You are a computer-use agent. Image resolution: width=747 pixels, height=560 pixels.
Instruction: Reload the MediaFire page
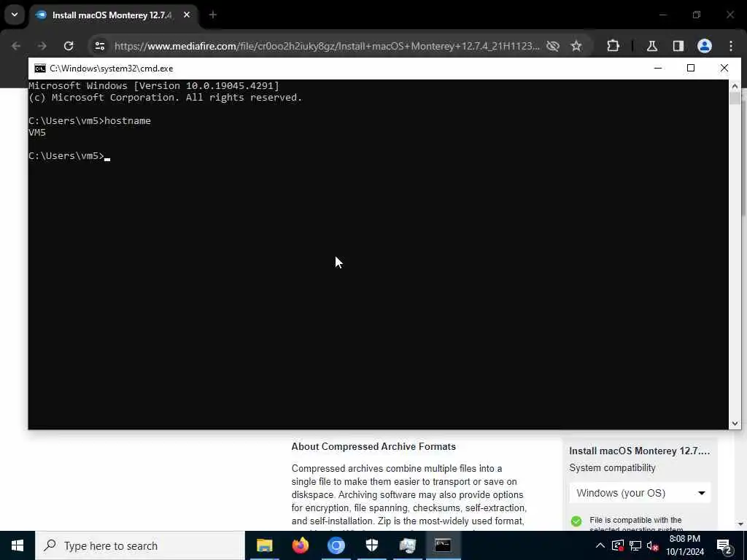69,46
